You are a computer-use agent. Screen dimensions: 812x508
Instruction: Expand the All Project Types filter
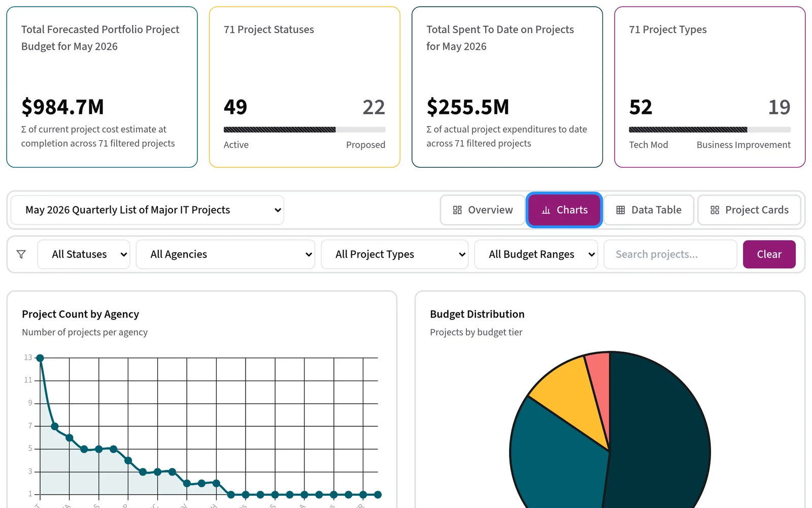pos(395,255)
